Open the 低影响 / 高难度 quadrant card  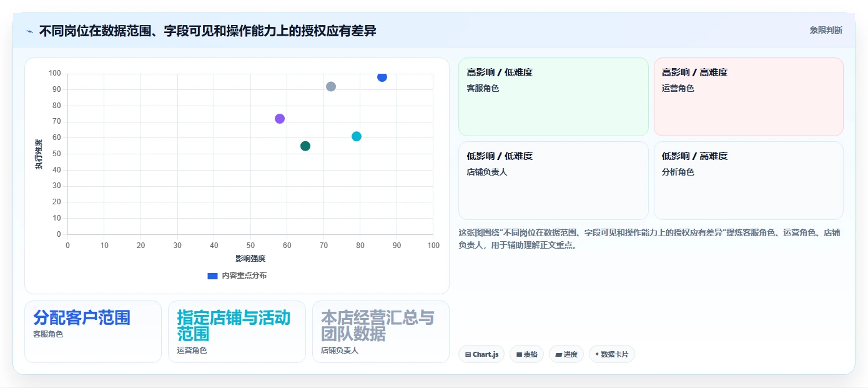tap(749, 181)
